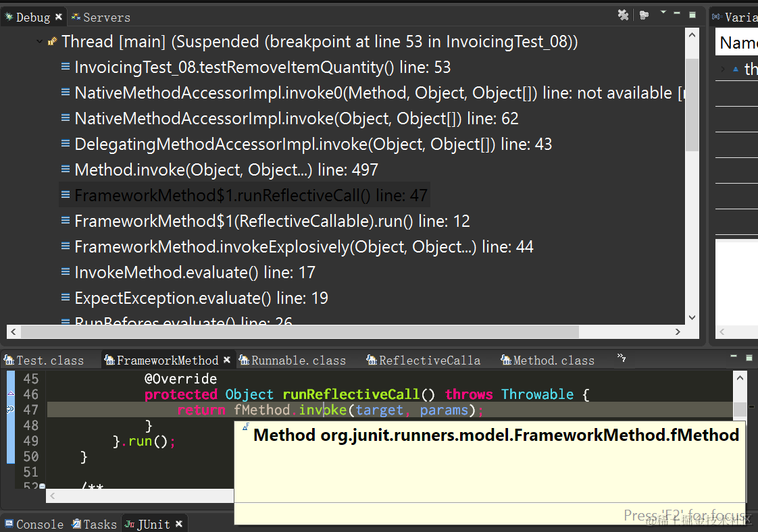Open the Method.class editor tab
This screenshot has height=532, width=758.
click(548, 361)
